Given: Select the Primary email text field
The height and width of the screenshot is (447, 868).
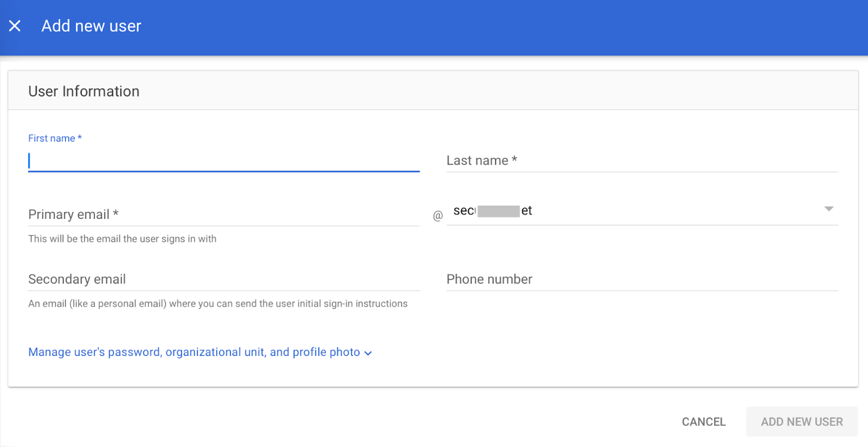Looking at the screenshot, I should coord(224,214).
